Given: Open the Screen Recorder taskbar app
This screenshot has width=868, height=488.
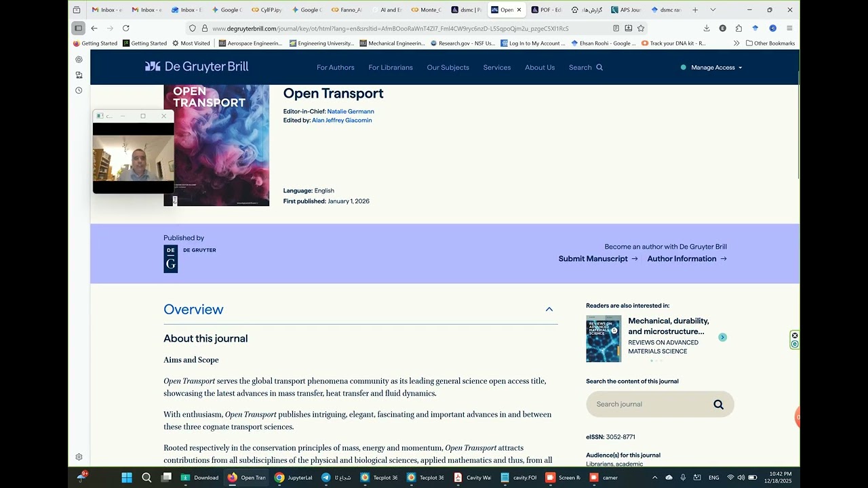Looking at the screenshot, I should 563,477.
